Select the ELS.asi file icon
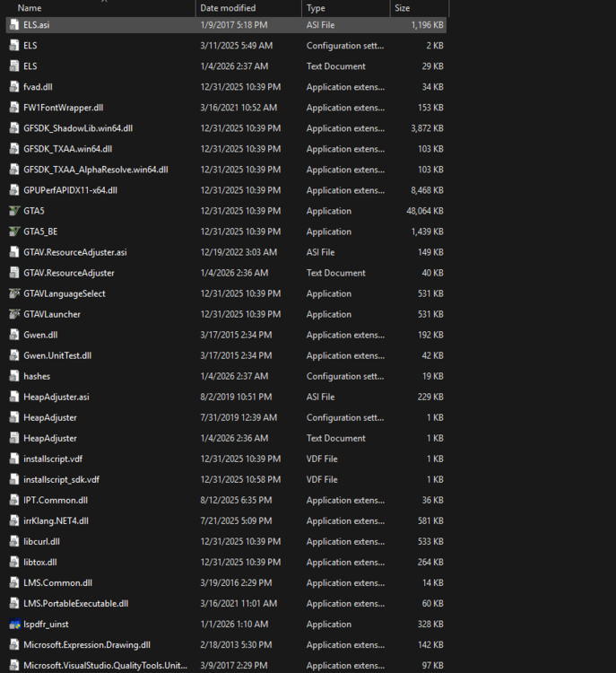Viewport: 616px width, 673px height. [x=14, y=25]
